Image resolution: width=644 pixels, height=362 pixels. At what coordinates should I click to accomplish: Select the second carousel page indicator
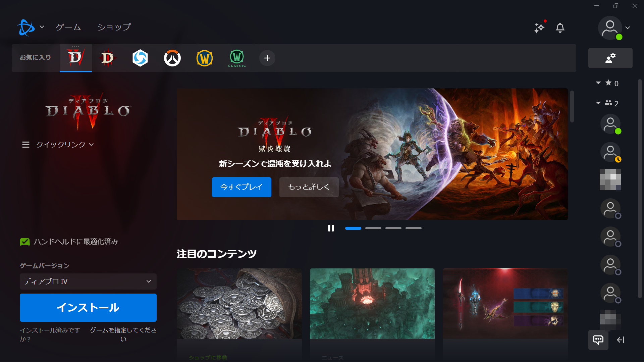coord(373,228)
